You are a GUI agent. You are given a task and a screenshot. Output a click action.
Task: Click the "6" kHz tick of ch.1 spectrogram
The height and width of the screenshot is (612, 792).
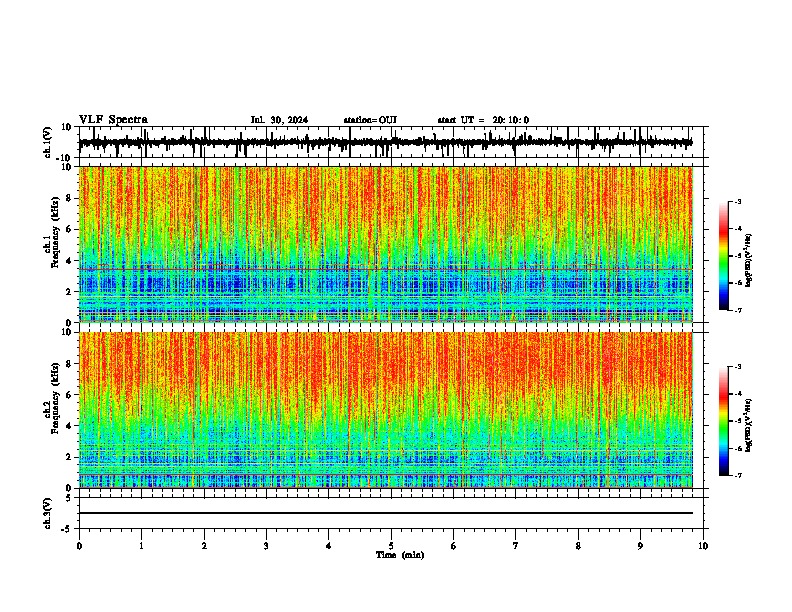tap(69, 229)
